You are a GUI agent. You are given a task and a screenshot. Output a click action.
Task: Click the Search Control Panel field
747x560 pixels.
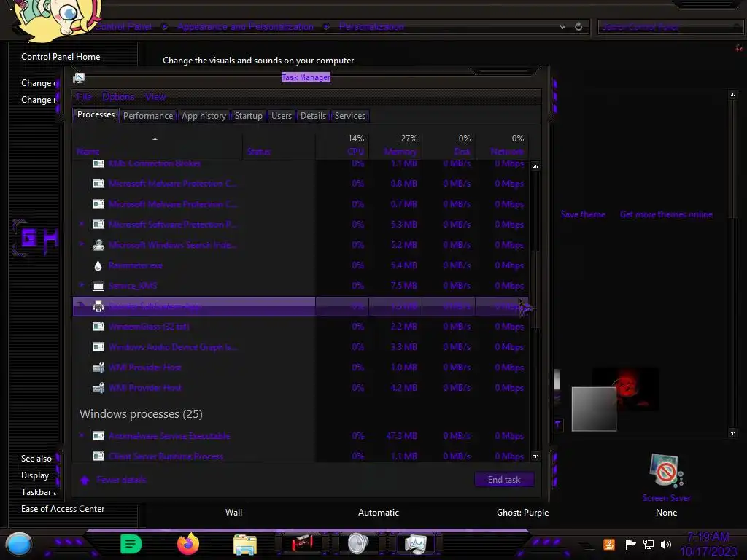[x=670, y=27]
